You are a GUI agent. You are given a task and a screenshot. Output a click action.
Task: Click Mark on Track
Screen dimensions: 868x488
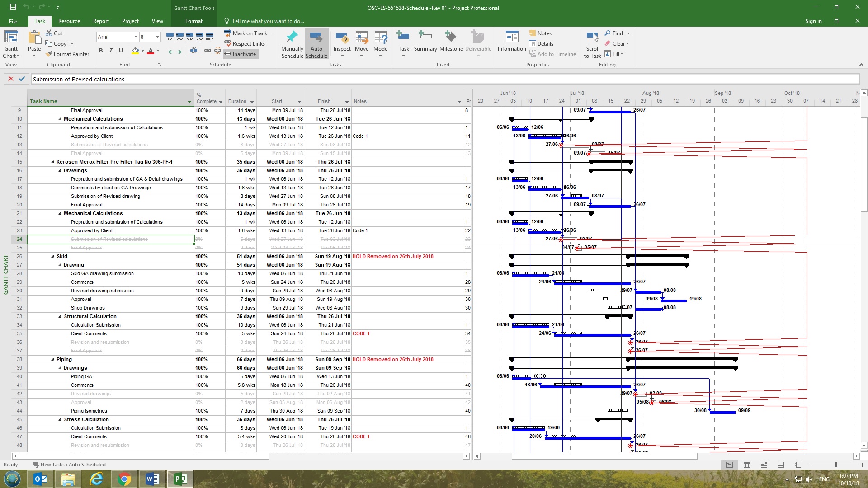coord(245,33)
